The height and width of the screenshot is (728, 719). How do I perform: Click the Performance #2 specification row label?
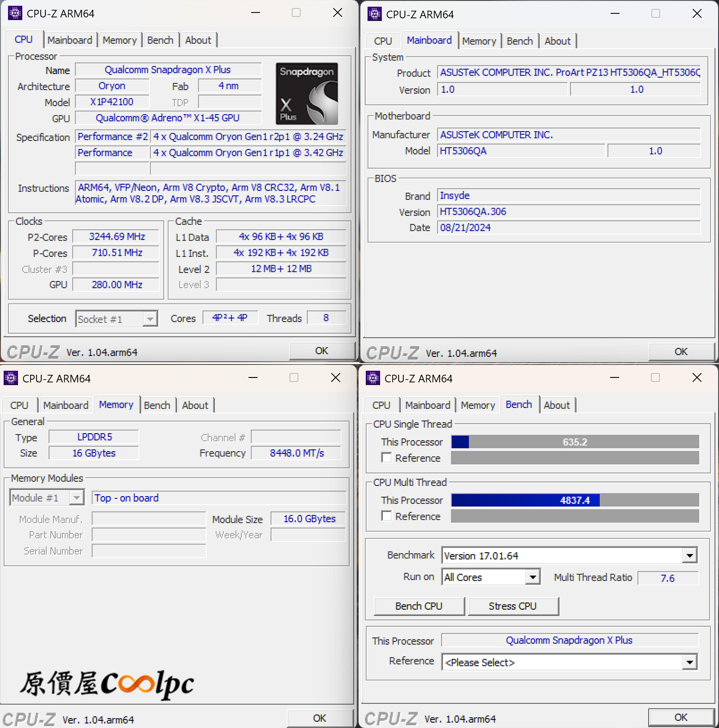pos(112,137)
